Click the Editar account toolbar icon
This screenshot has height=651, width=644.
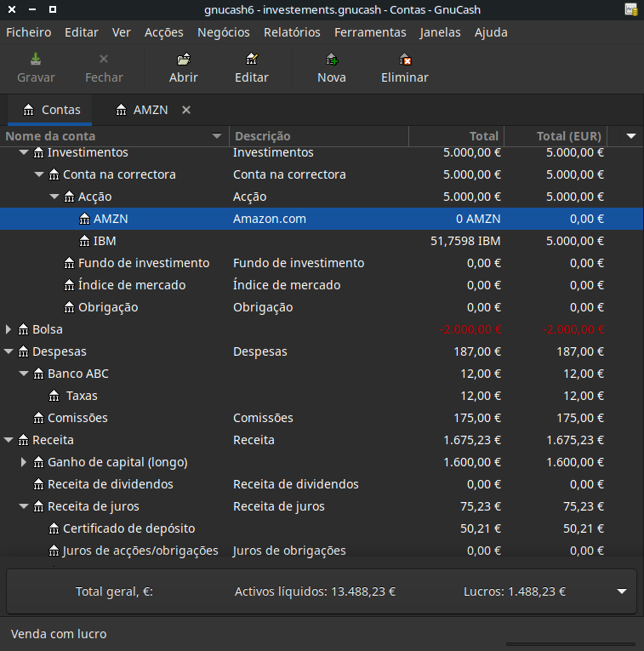coord(251,60)
